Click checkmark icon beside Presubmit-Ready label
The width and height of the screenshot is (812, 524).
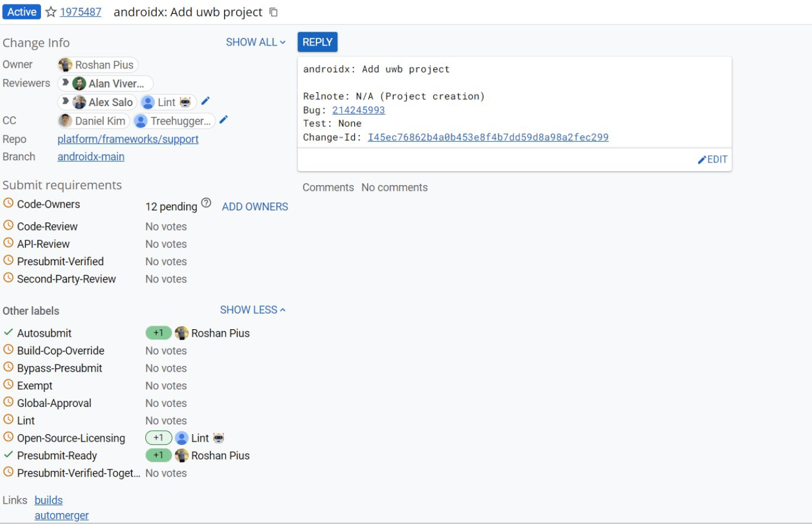coord(8,454)
